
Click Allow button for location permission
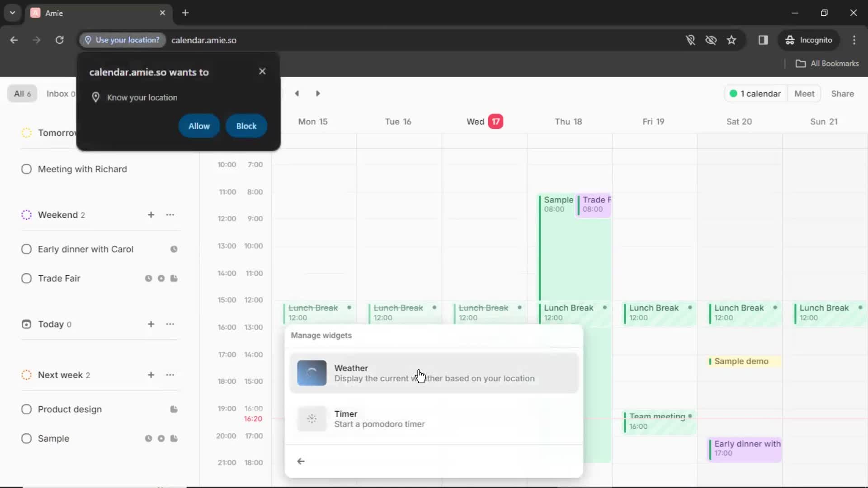[199, 126]
